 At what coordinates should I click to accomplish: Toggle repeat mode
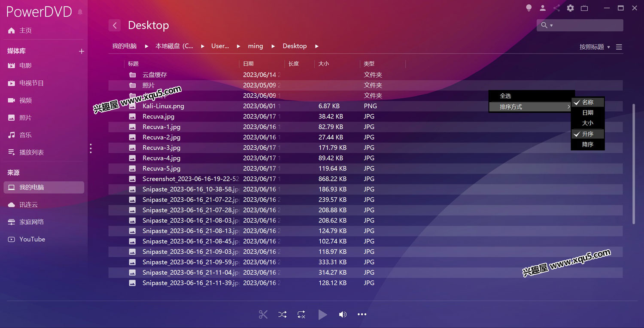point(301,315)
